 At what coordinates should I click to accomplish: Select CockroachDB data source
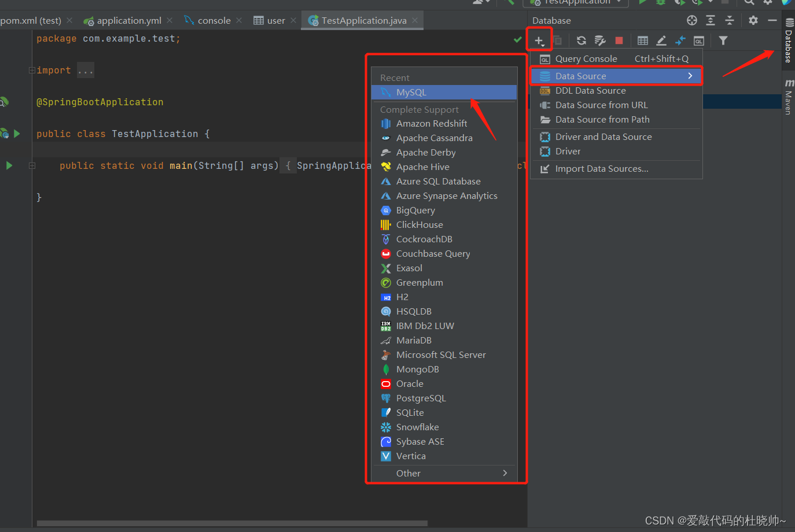[444, 239]
